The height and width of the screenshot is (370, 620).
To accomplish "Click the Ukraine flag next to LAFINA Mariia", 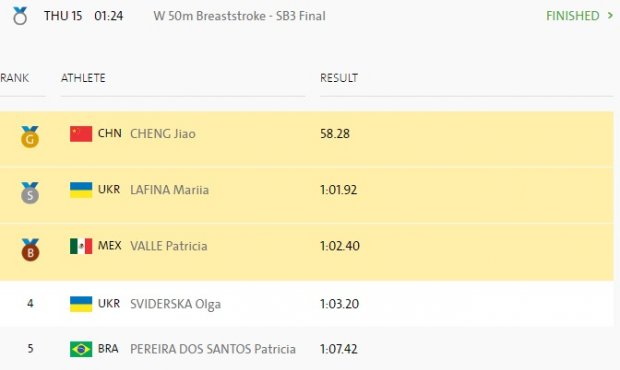I will pos(81,190).
